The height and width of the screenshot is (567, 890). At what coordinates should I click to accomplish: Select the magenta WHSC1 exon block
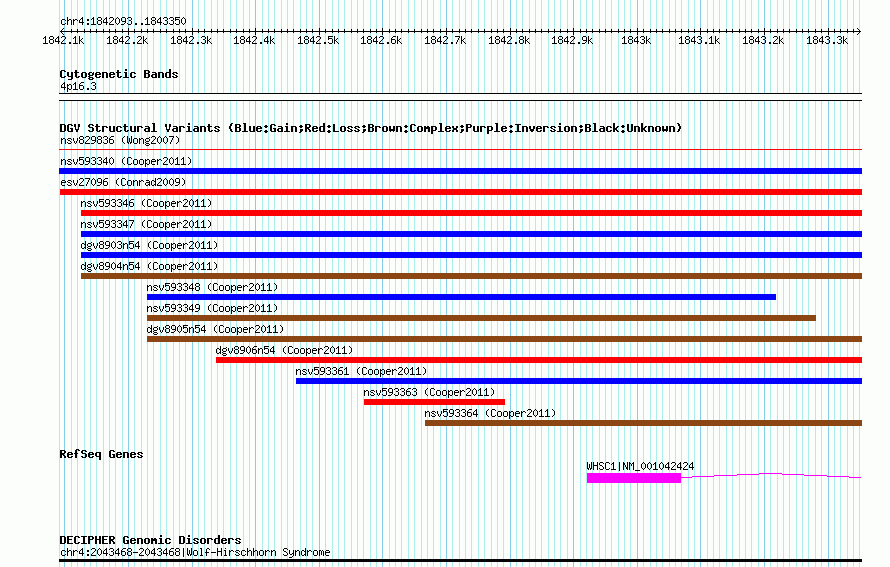[633, 478]
